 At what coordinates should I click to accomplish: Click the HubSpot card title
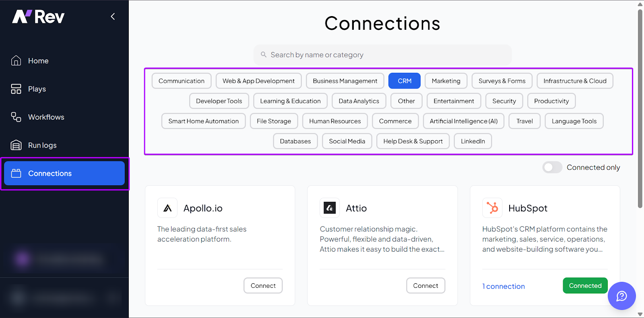click(x=528, y=208)
